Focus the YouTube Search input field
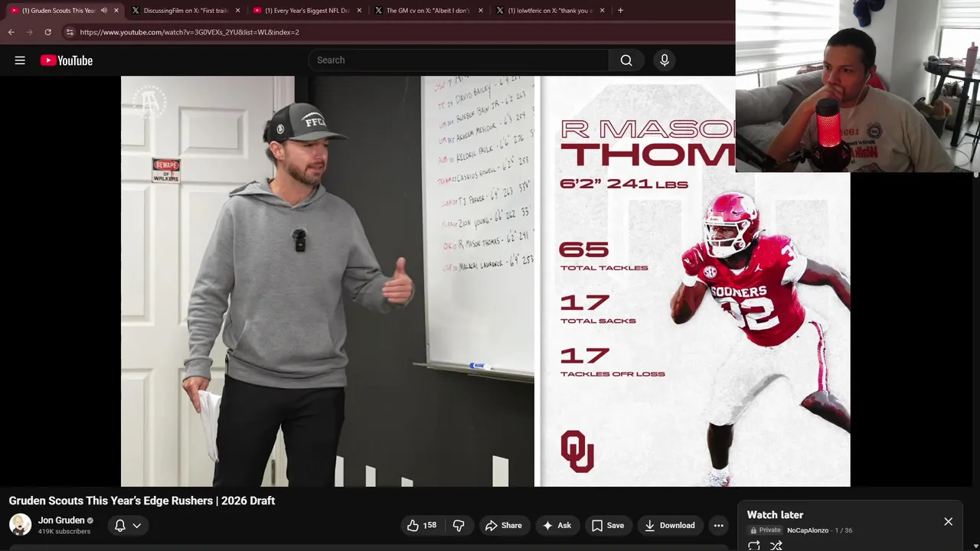 459,60
